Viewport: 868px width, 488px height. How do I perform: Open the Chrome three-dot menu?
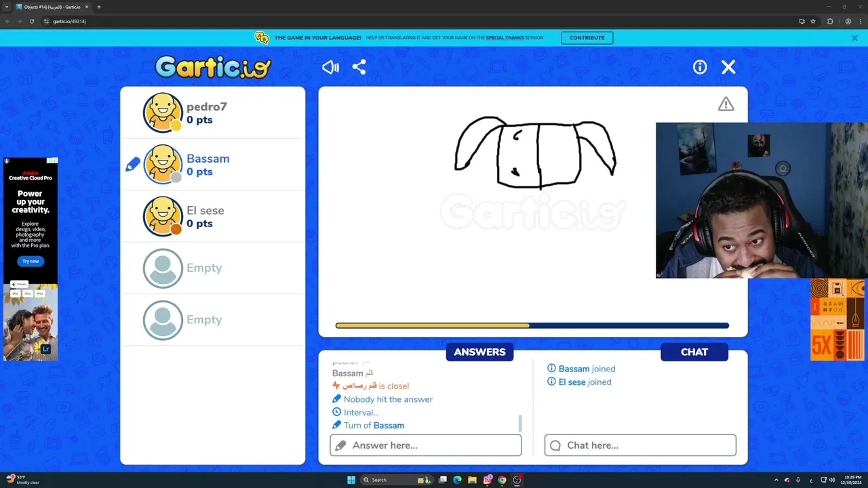tap(860, 21)
